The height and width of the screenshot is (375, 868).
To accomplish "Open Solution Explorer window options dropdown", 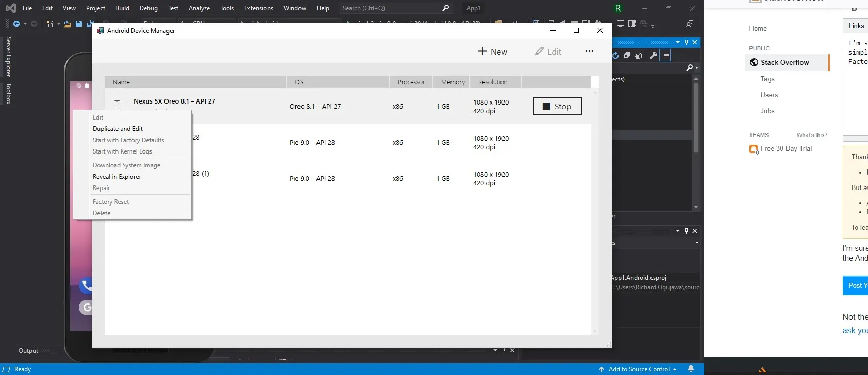I will point(677,42).
